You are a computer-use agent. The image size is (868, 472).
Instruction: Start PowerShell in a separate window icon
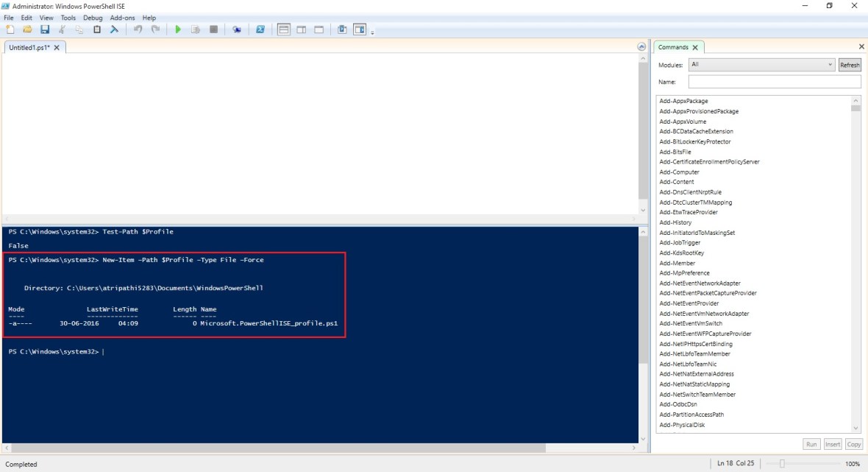260,29
